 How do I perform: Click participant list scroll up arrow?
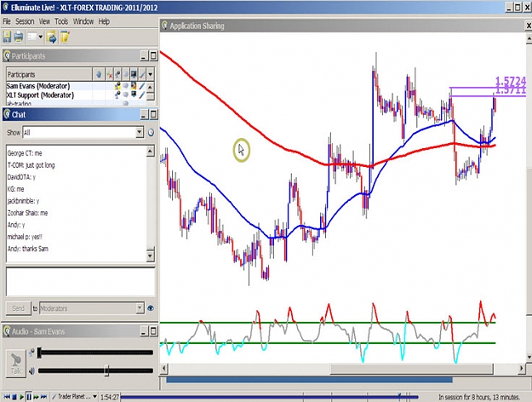pyautogui.click(x=151, y=87)
